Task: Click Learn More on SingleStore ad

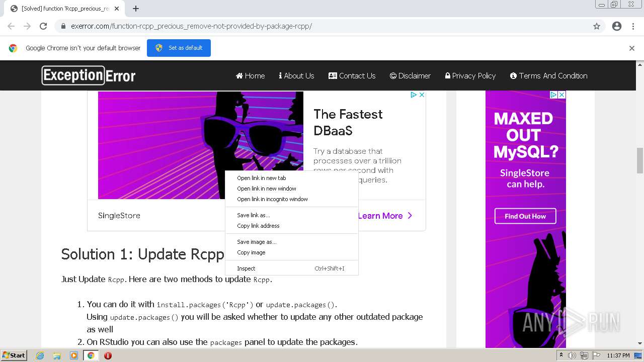Action: click(x=385, y=216)
